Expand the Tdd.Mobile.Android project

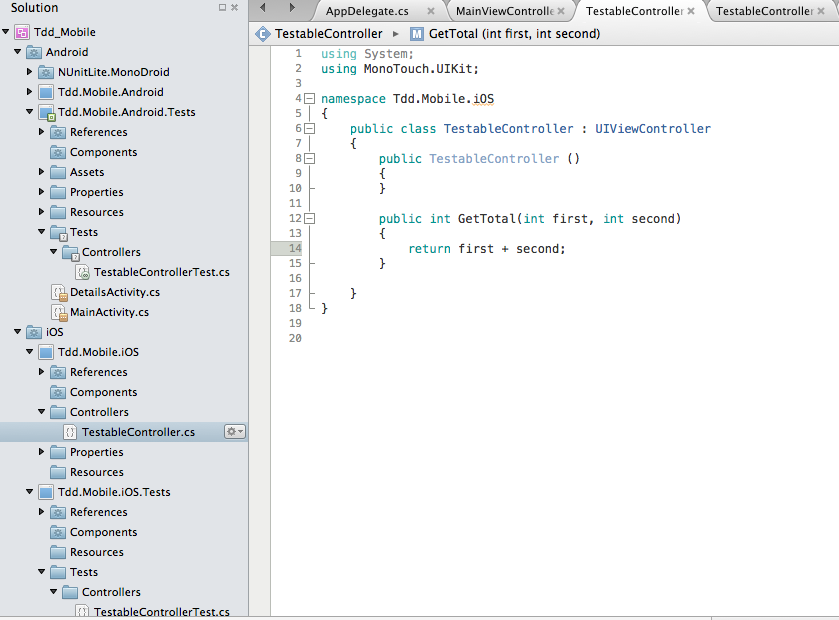click(29, 91)
